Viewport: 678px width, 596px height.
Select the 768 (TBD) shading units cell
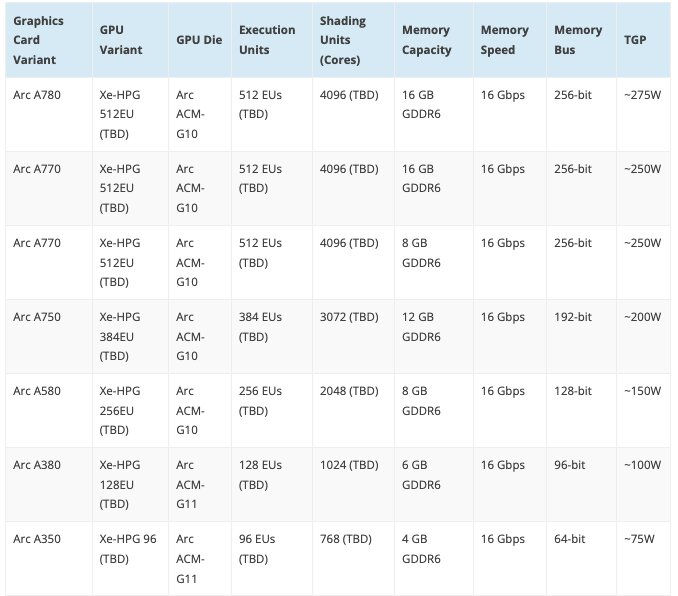coord(345,538)
